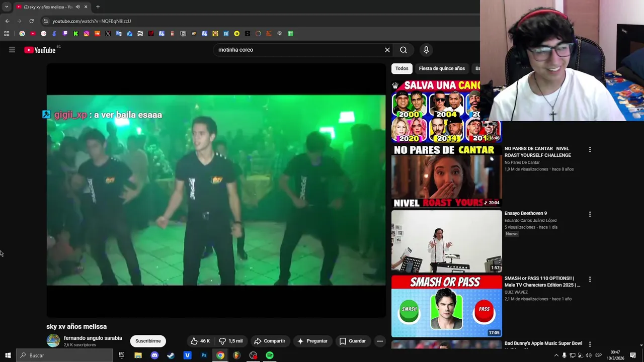644x362 pixels.
Task: Open the YouTube guide hamburger menu
Action: pyautogui.click(x=12, y=50)
